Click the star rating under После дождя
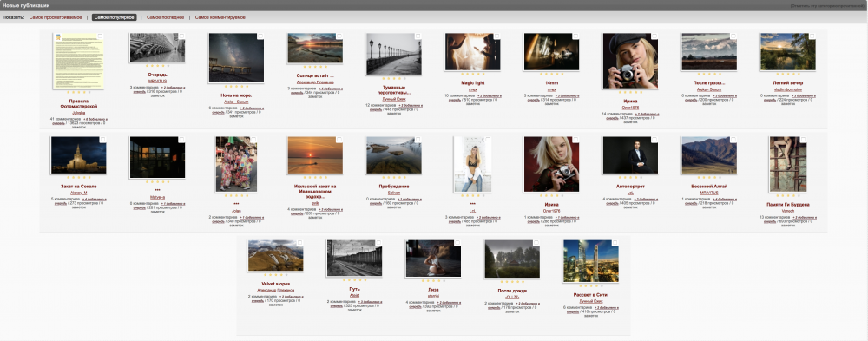 tap(512, 282)
